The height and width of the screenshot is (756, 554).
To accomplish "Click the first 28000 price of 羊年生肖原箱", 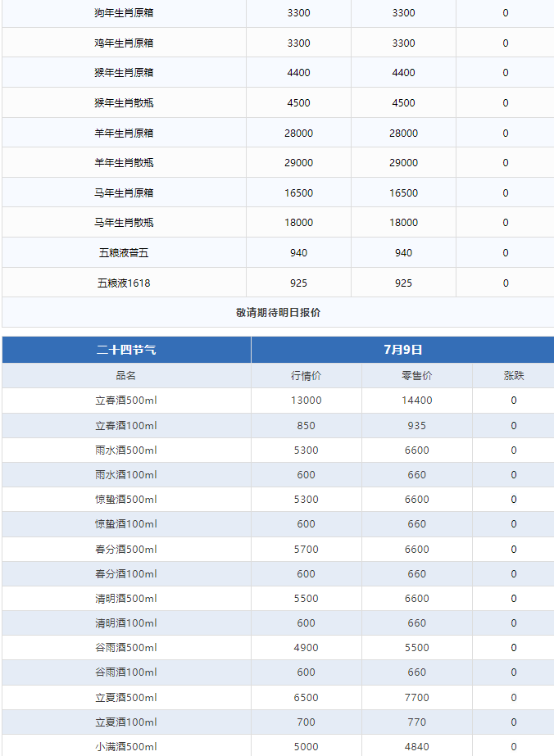I will (298, 133).
